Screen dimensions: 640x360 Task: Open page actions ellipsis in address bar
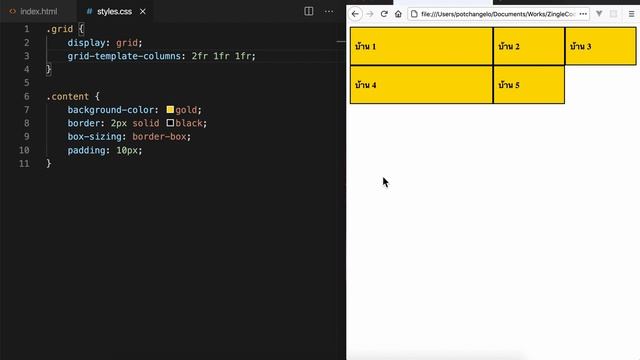pos(583,14)
